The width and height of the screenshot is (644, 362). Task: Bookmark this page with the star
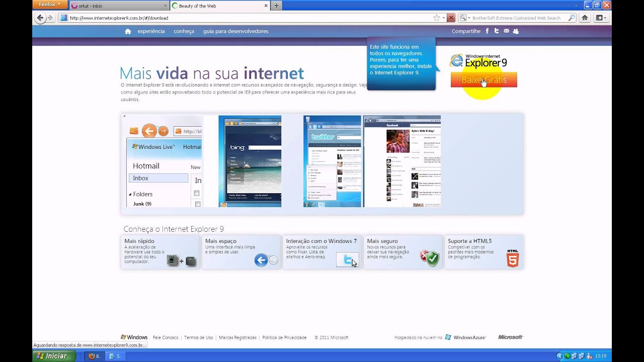tap(437, 18)
